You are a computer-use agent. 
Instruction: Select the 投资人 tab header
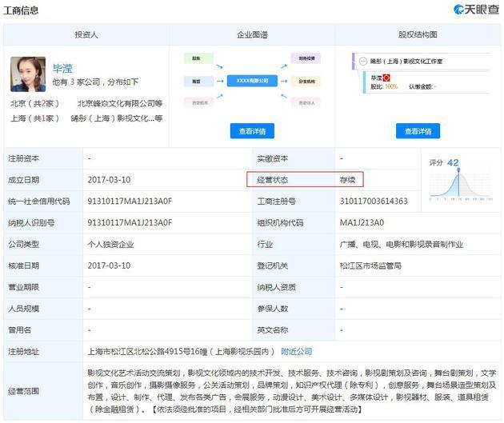point(86,34)
